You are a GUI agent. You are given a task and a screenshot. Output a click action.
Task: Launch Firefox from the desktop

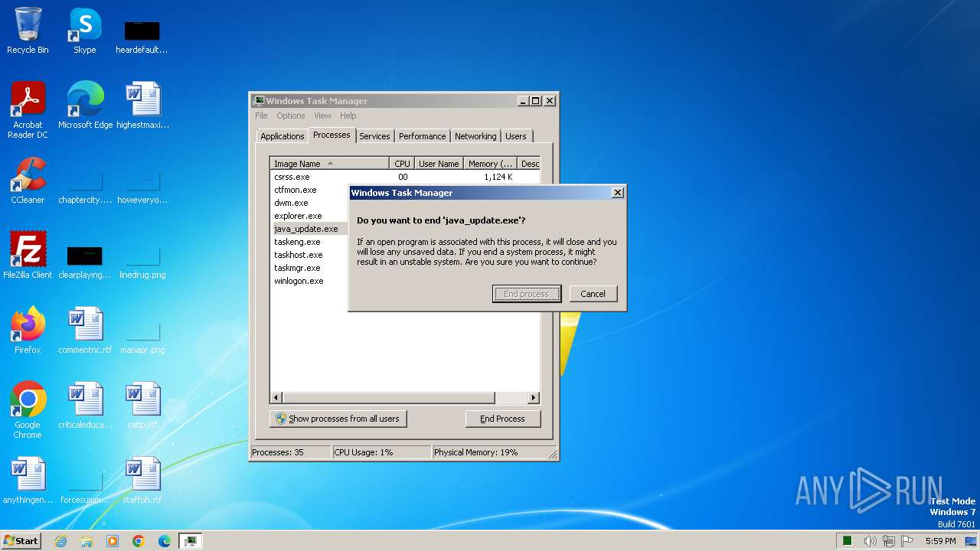pyautogui.click(x=28, y=330)
